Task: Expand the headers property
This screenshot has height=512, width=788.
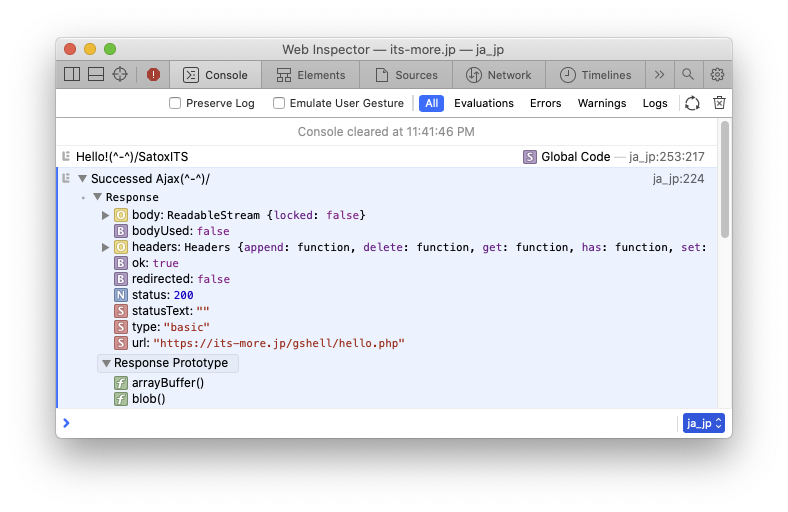Action: click(106, 247)
